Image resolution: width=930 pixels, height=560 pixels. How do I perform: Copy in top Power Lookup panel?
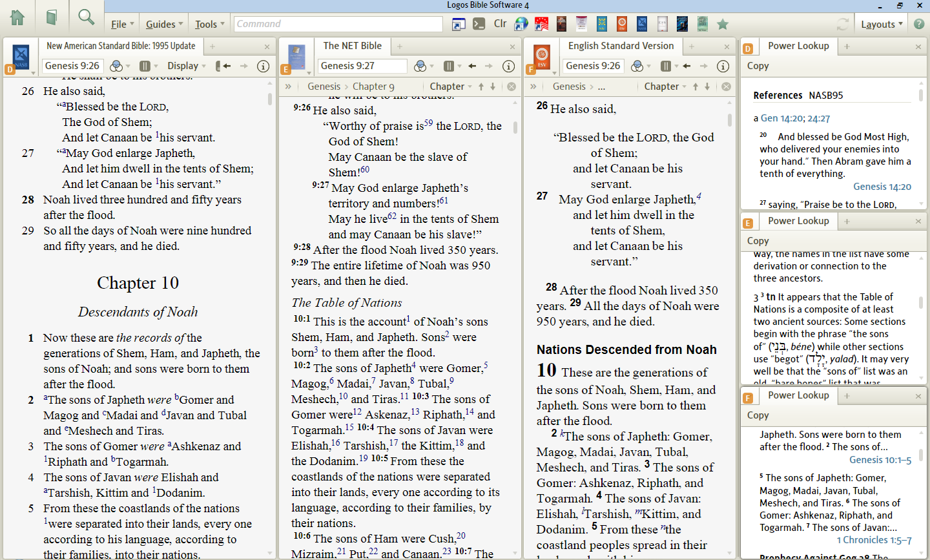click(758, 66)
